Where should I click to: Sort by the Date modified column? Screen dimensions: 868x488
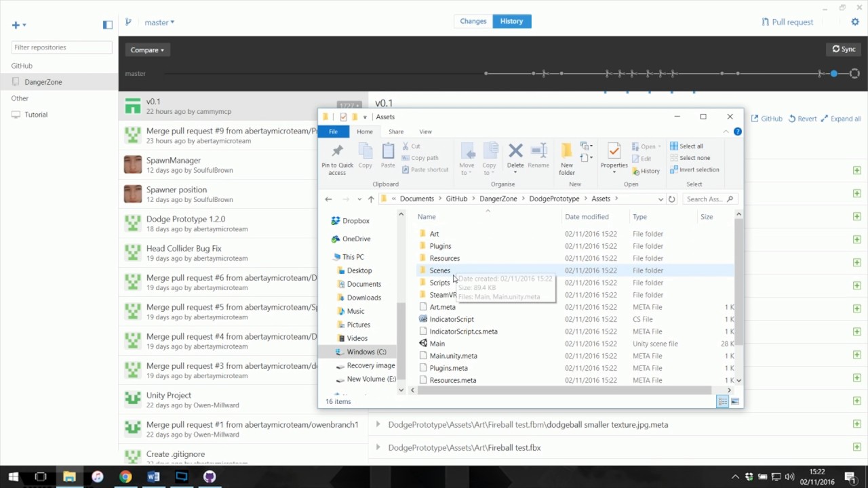tap(587, 217)
